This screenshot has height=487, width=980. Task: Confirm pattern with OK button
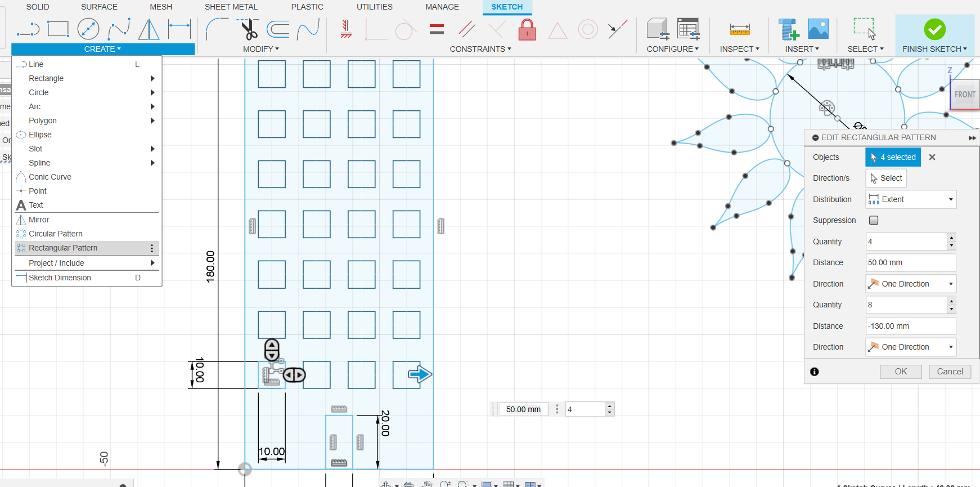[x=901, y=372]
